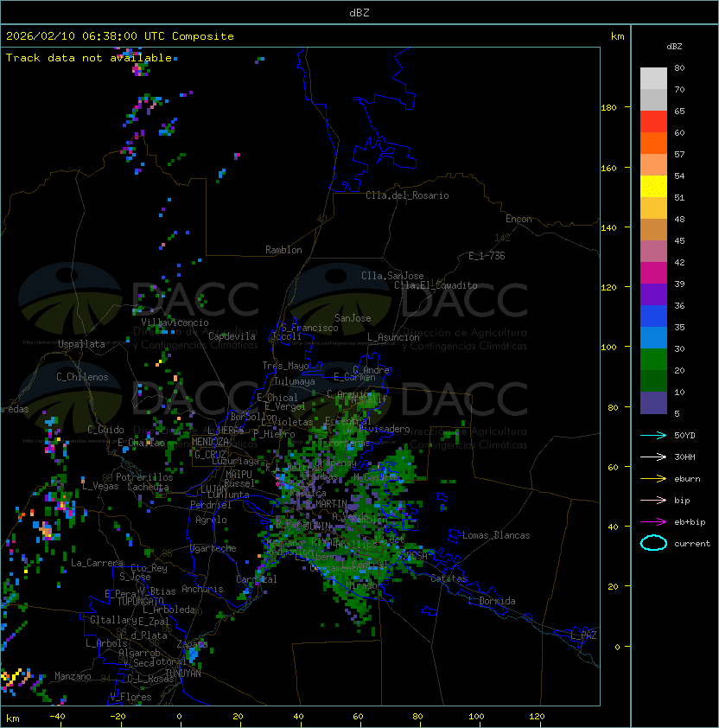Click the Potrerillos label
The width and height of the screenshot is (719, 728).
click(144, 477)
